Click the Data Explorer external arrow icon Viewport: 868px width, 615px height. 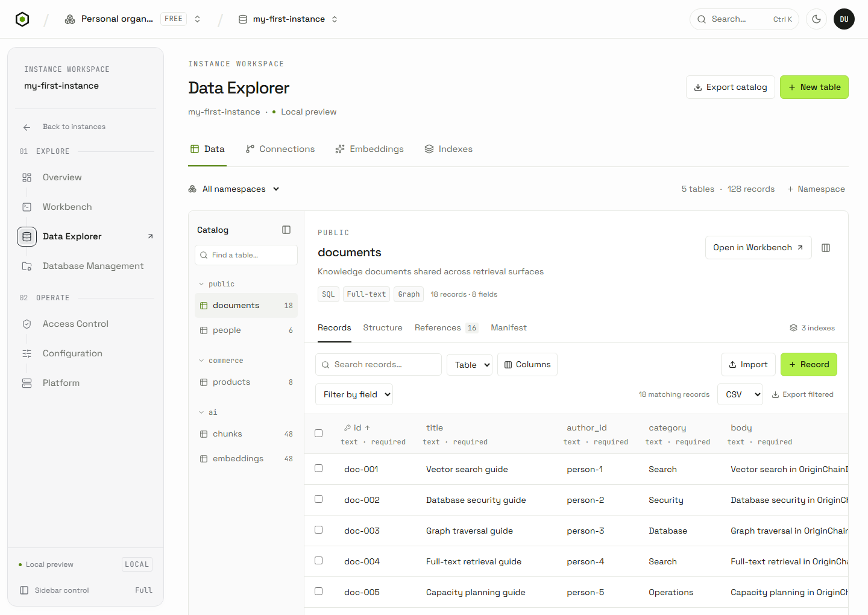click(x=150, y=236)
